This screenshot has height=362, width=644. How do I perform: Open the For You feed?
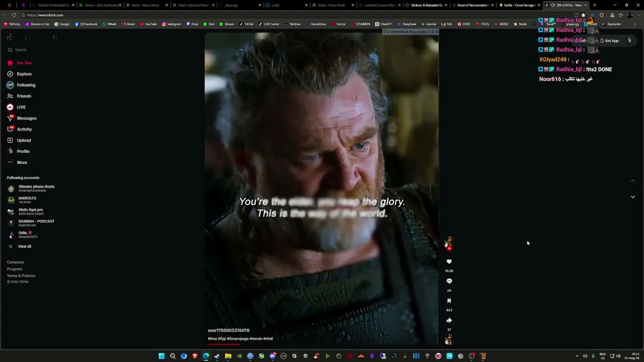pos(20,63)
